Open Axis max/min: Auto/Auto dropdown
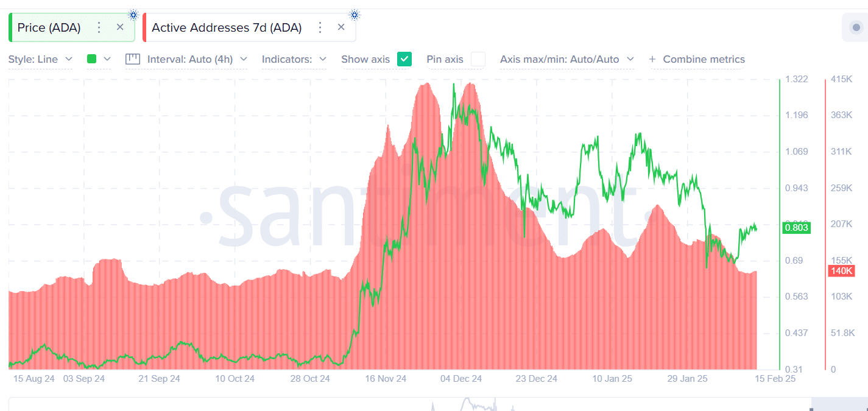This screenshot has height=411, width=868. click(x=566, y=59)
